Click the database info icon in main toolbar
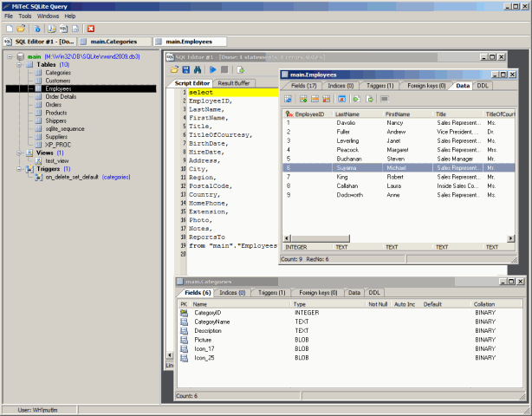The height and width of the screenshot is (416, 532). [x=37, y=29]
